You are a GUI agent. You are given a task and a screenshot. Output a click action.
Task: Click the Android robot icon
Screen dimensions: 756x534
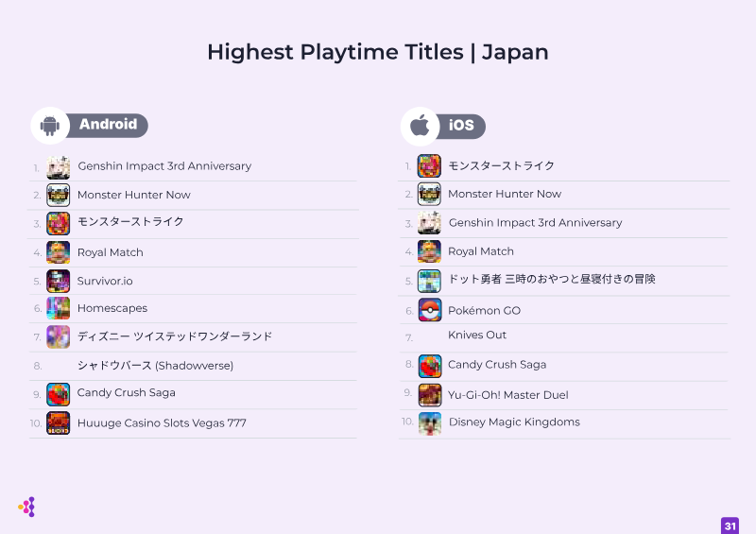[51, 126]
